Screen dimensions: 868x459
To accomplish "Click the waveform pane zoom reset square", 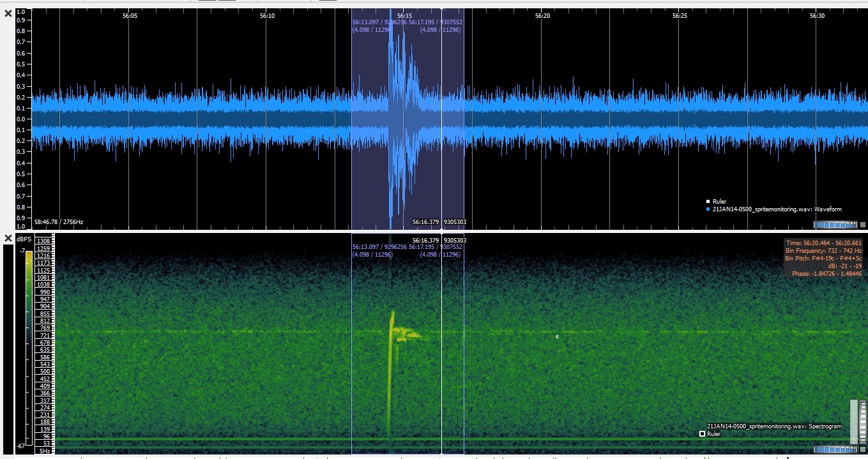I will point(863,225).
